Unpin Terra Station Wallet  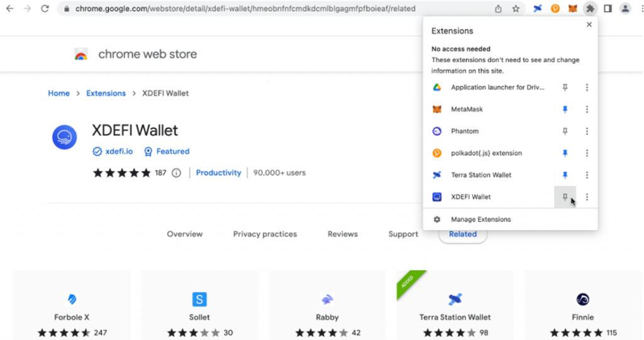[565, 175]
